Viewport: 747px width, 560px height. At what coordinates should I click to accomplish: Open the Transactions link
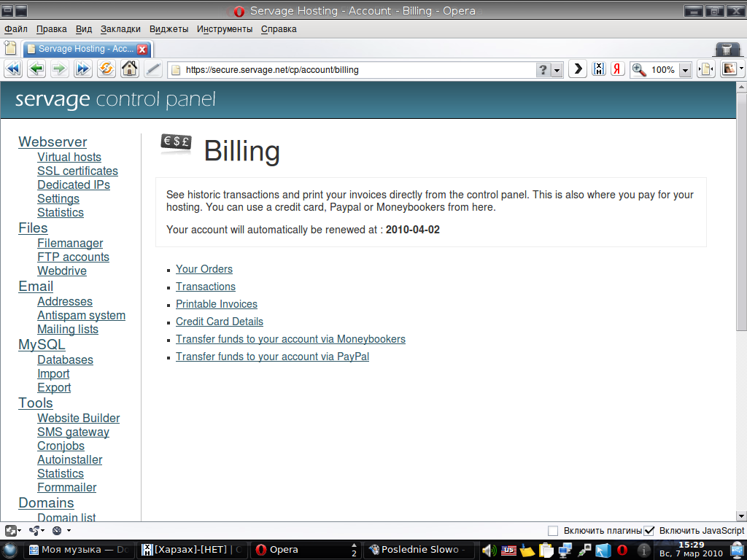[x=205, y=287]
